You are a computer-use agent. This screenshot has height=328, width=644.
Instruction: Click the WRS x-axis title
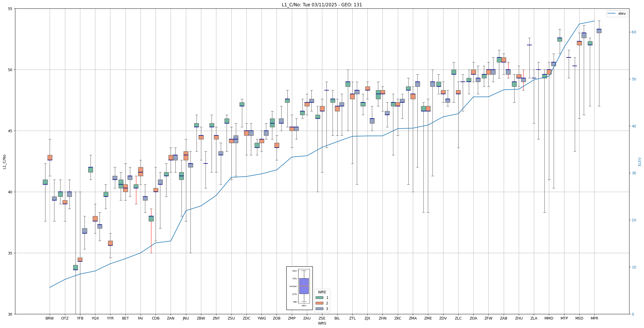click(322, 323)
